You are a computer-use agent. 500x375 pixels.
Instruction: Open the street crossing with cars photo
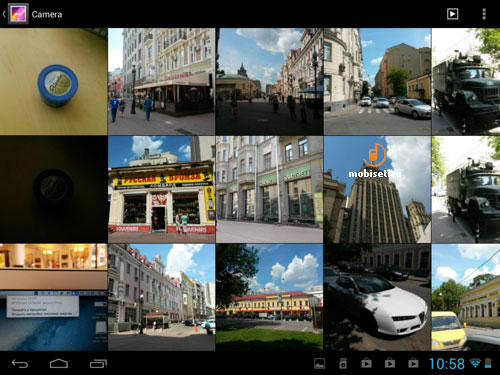[x=377, y=81]
